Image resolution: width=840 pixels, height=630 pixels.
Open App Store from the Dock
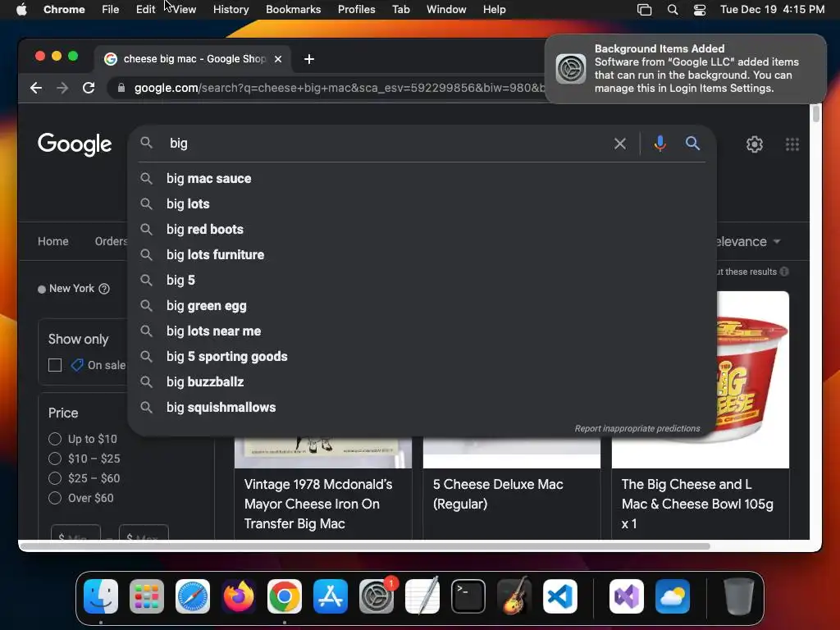tap(331, 596)
